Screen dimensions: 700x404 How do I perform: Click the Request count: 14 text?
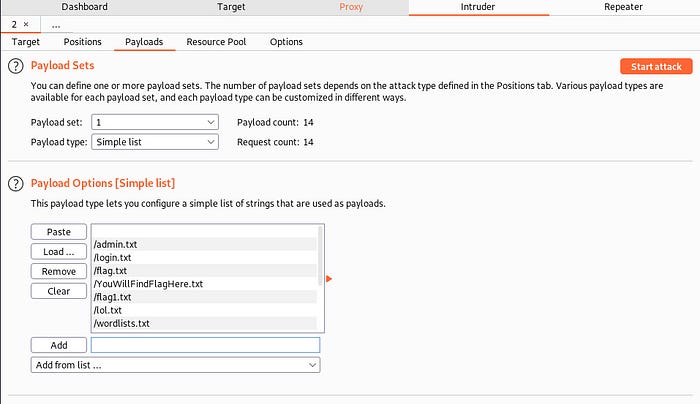275,142
